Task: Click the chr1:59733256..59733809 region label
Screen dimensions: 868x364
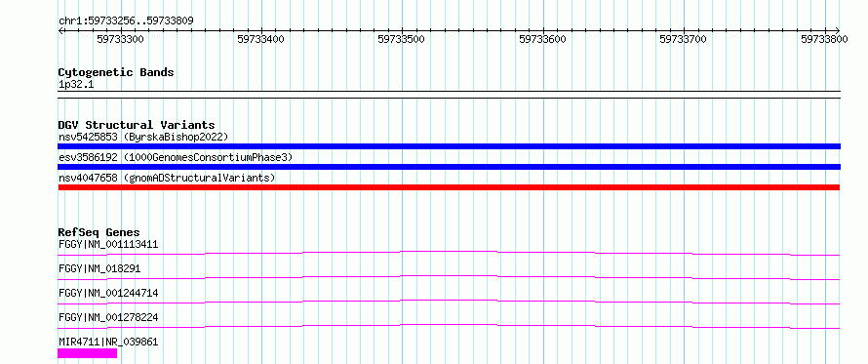Action: point(126,21)
